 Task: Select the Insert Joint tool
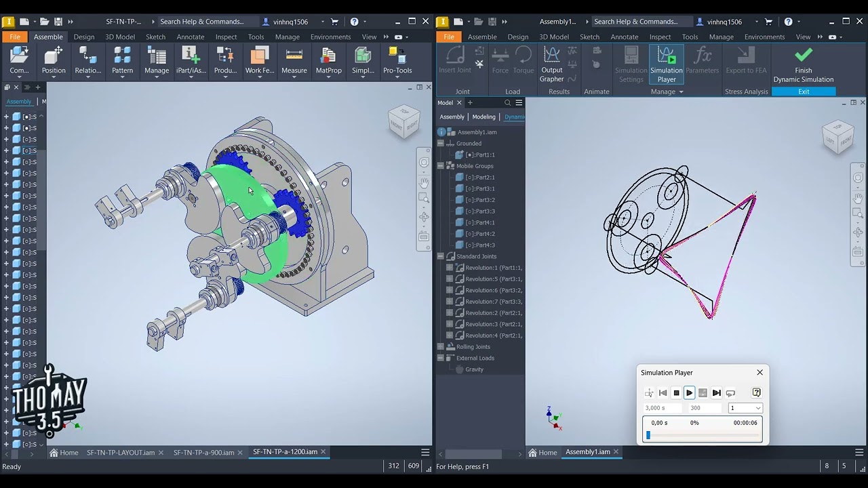pos(454,61)
